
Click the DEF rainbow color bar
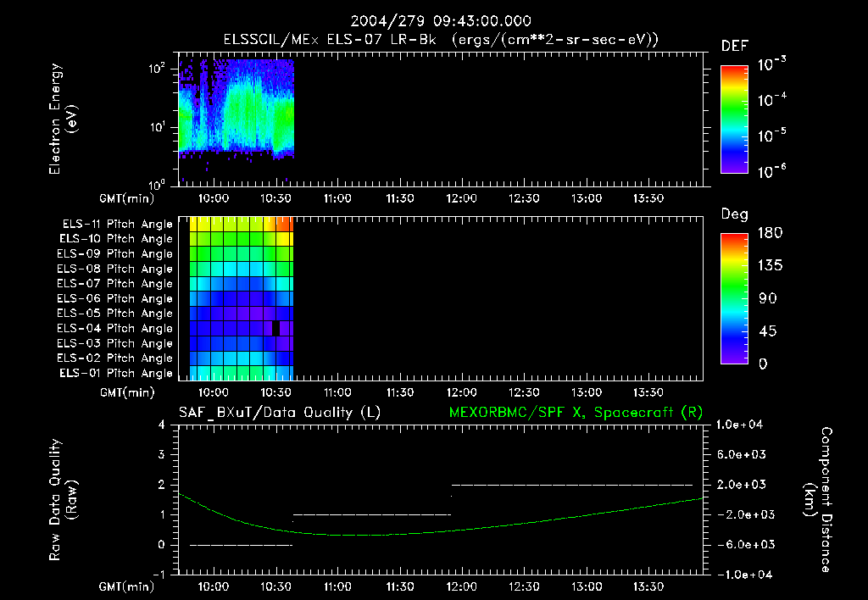point(734,119)
